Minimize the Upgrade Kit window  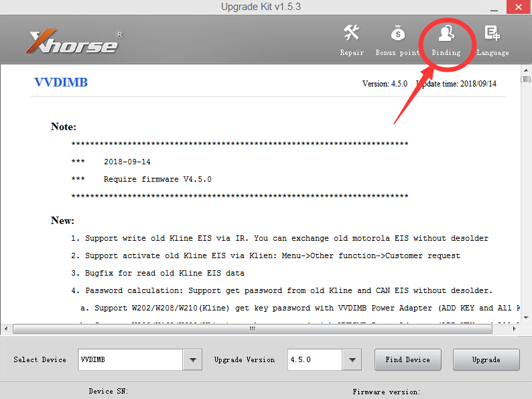(494, 8)
